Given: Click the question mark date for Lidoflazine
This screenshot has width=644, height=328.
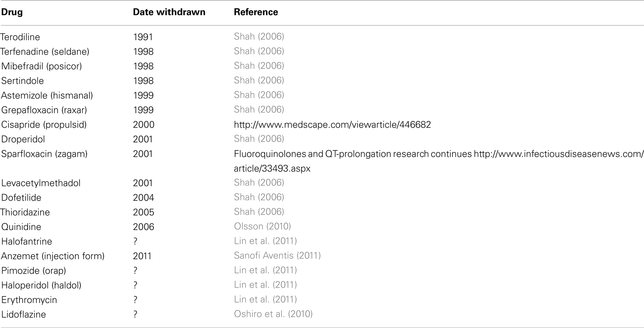Looking at the screenshot, I should click(x=135, y=314).
